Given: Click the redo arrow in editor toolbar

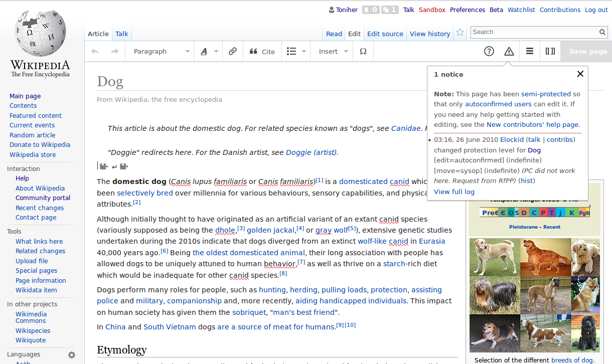Looking at the screenshot, I should (114, 51).
